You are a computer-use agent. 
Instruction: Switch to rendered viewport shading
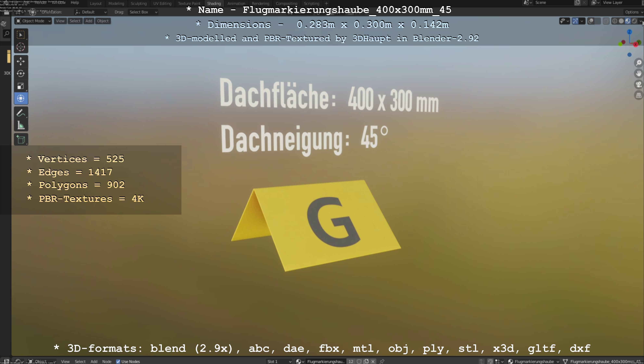[634, 21]
